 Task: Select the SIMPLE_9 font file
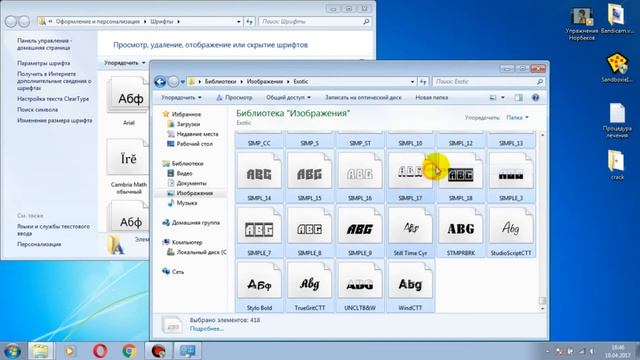(360, 231)
